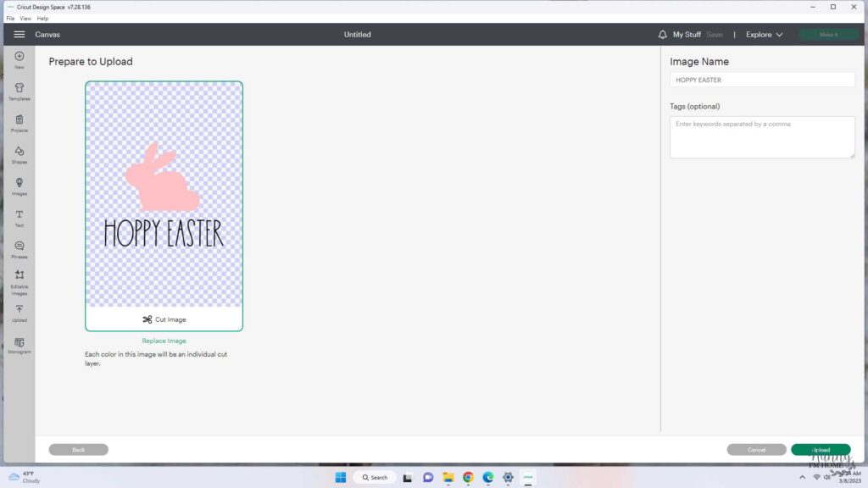The image size is (868, 488).
Task: Click the Back button
Action: click(x=79, y=450)
